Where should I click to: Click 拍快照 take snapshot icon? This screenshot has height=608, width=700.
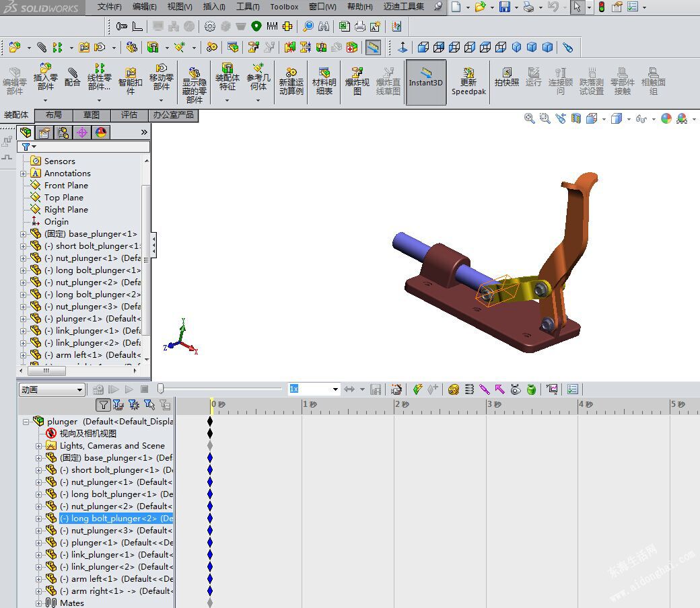507,77
